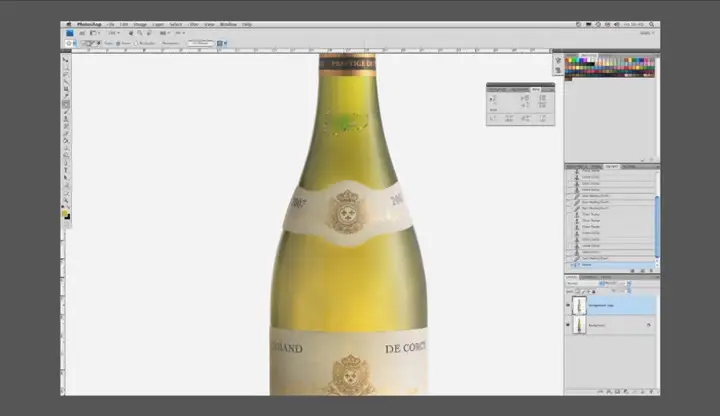Hide the Background copy layer
The image size is (720, 416).
568,305
